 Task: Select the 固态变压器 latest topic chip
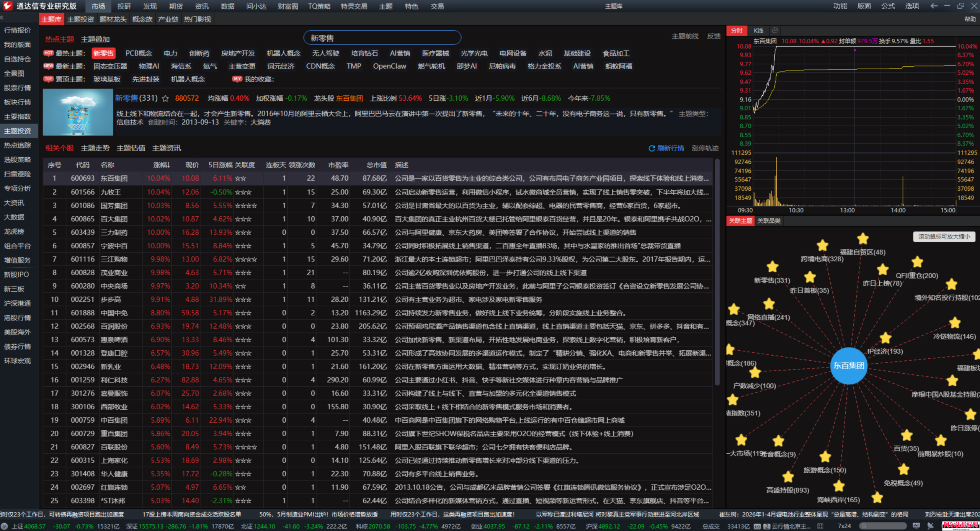[110, 67]
